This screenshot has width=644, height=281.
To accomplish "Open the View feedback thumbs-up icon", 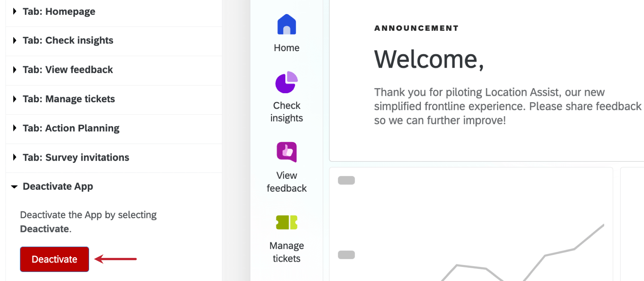I will [287, 152].
